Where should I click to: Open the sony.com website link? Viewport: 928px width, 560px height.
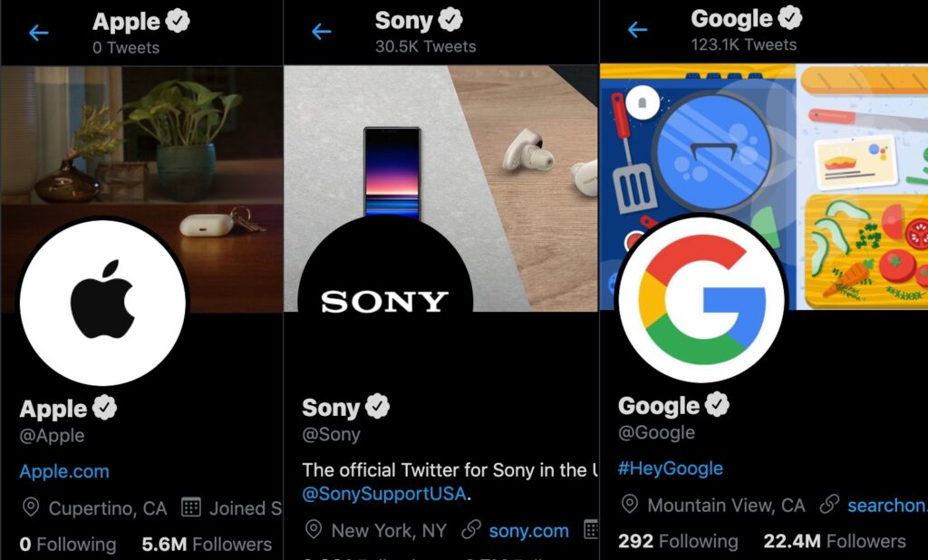tap(529, 531)
